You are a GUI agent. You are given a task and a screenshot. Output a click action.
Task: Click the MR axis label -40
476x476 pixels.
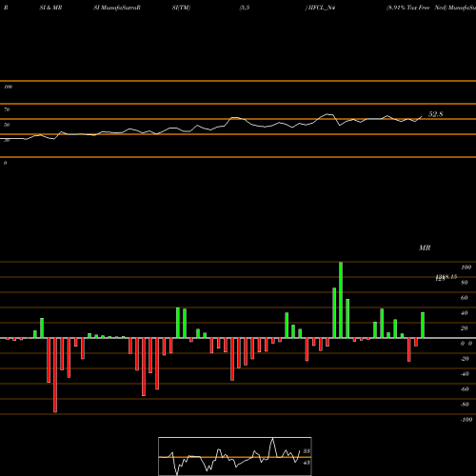point(465,374)
